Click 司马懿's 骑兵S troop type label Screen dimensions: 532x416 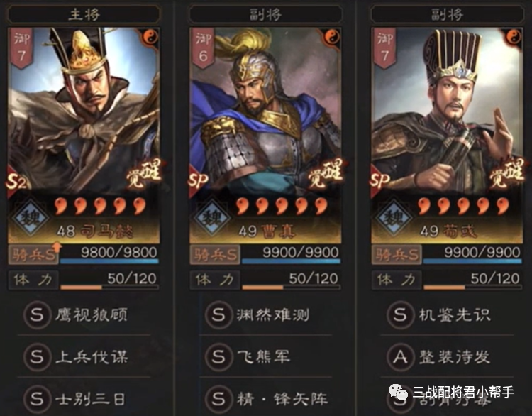click(33, 255)
